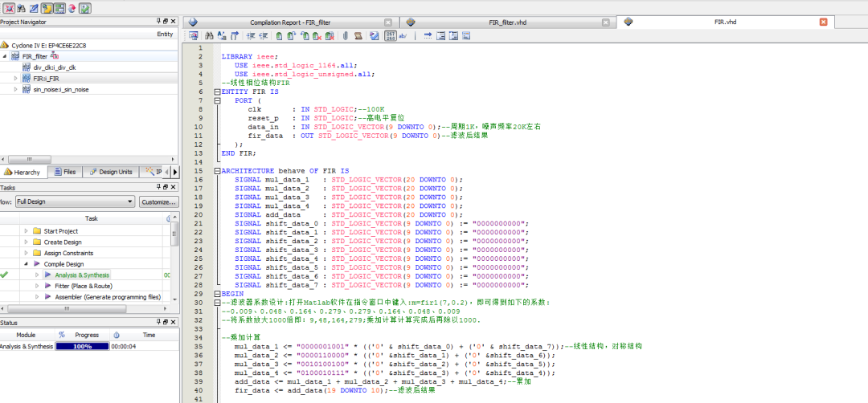Pin the Project Navigator panel
This screenshot has height=403, width=868.
coord(158,22)
